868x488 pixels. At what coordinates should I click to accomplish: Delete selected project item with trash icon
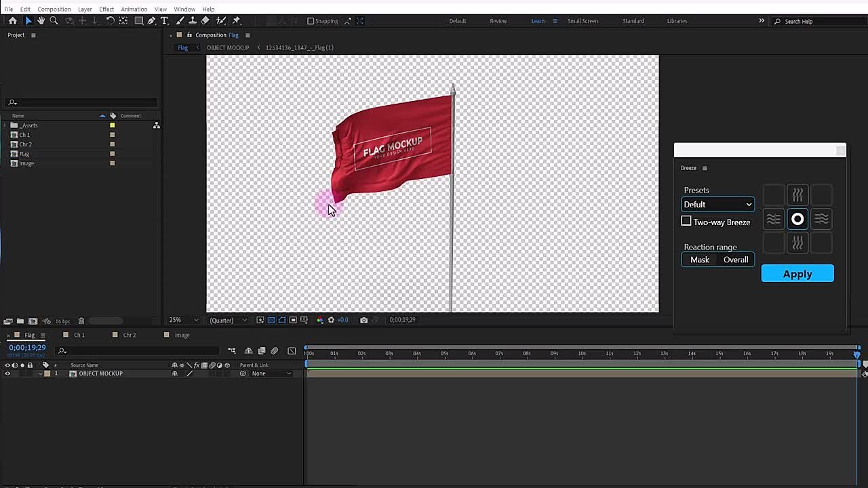[x=81, y=321]
